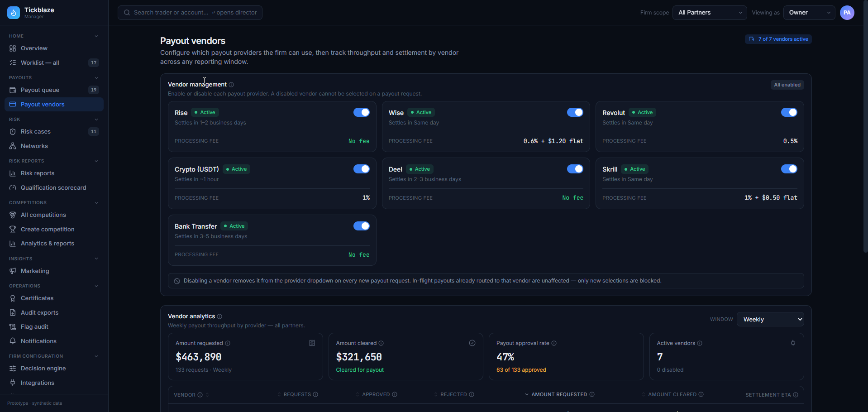Viewport: 868px width, 412px height.
Task: Click the page vertical scrollbar
Action: click(x=865, y=126)
